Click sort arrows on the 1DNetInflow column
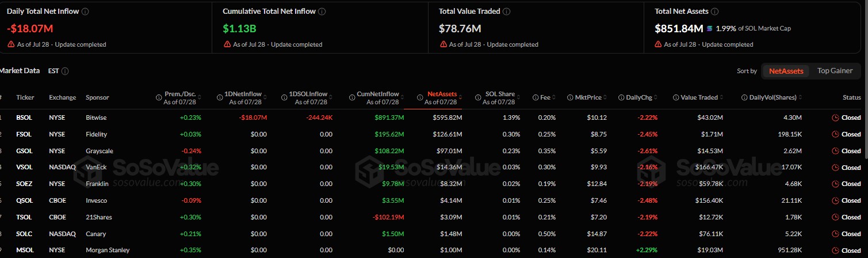Screen dimensions: 868x258 265,97
